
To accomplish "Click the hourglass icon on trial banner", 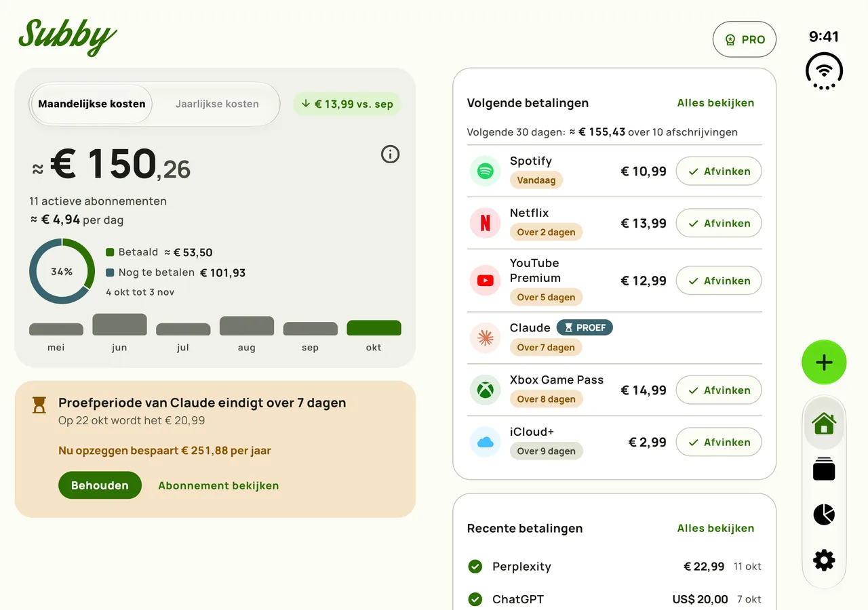I will pos(40,405).
